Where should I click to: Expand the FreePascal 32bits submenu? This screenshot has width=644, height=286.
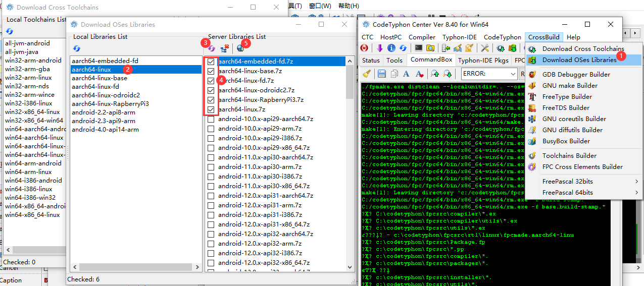click(x=583, y=181)
